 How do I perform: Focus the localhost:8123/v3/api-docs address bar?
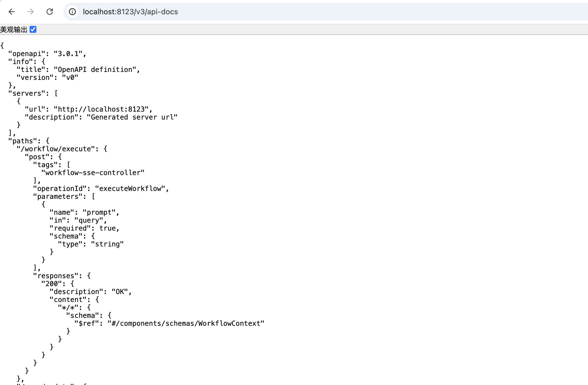[130, 12]
